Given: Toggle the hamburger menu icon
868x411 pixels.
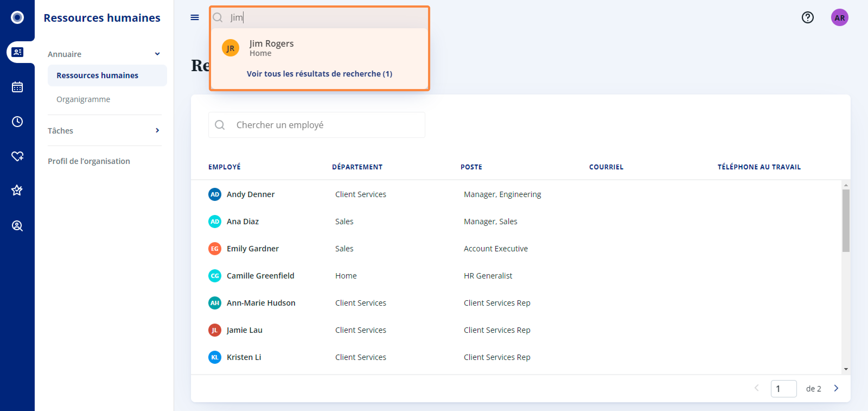Looking at the screenshot, I should [194, 17].
